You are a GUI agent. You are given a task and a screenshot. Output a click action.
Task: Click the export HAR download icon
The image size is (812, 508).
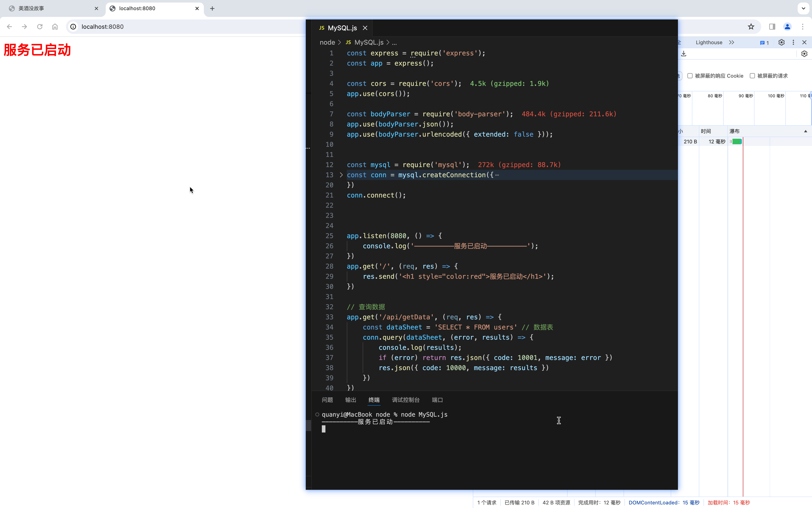(684, 54)
